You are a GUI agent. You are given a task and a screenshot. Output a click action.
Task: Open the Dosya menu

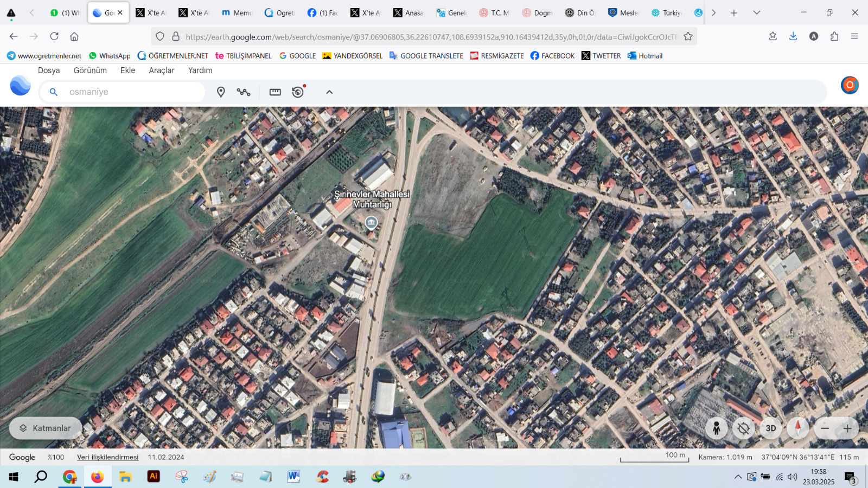tap(49, 70)
